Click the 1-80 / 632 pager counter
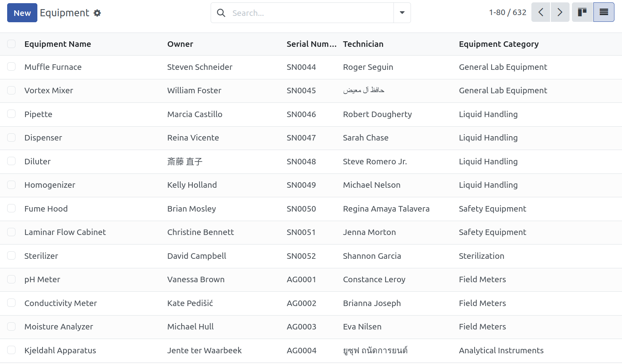Viewport: 622px width, 364px height. tap(508, 12)
